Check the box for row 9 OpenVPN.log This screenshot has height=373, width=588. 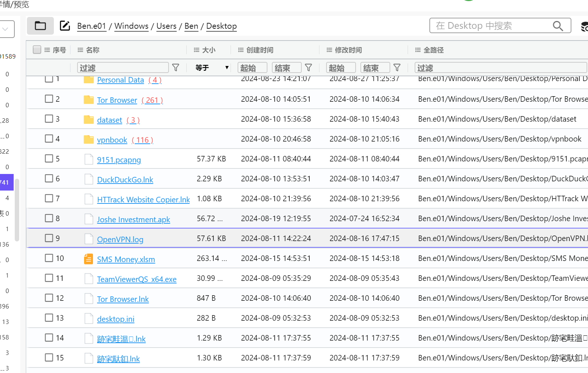(x=49, y=238)
